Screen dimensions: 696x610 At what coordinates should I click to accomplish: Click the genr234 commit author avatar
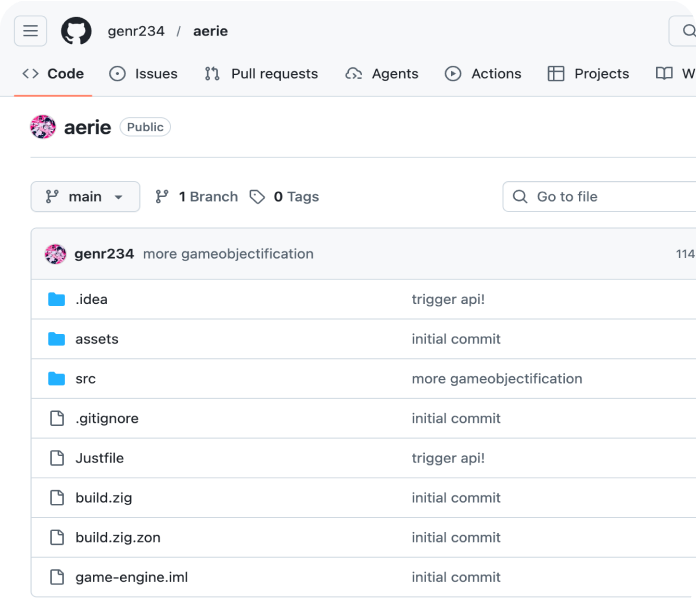(x=56, y=254)
